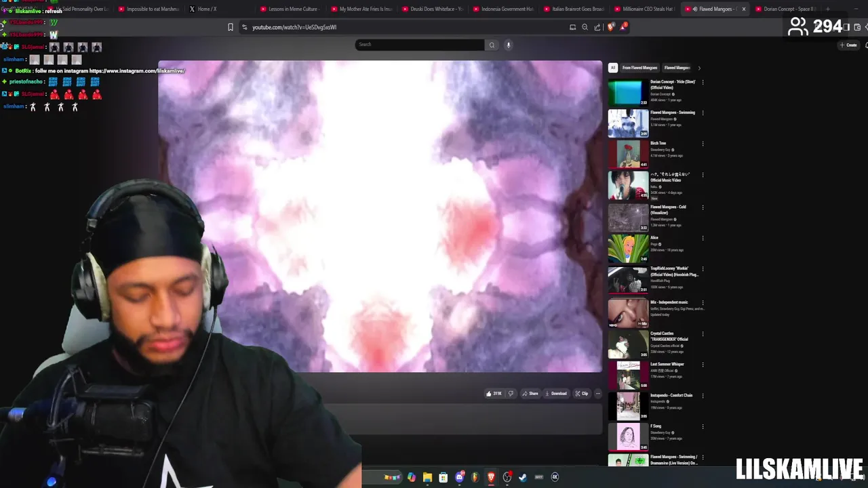868x488 pixels.
Task: Open Crystal Castles TRANSGENDER thumbnail
Action: click(628, 344)
